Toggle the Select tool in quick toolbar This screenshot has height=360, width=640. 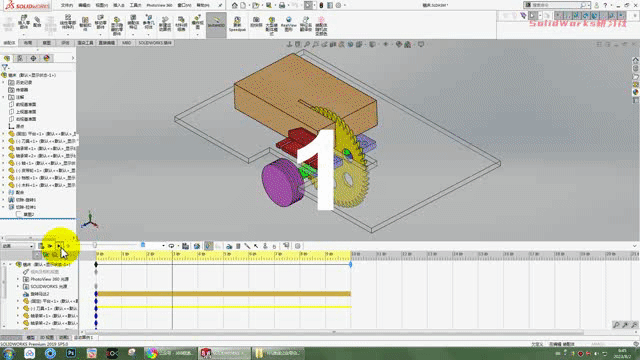[x=308, y=5]
